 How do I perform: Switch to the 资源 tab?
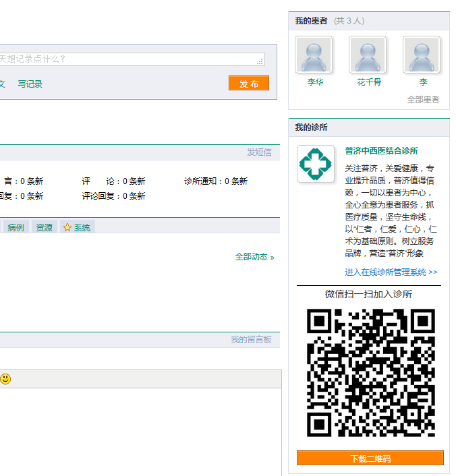click(45, 227)
